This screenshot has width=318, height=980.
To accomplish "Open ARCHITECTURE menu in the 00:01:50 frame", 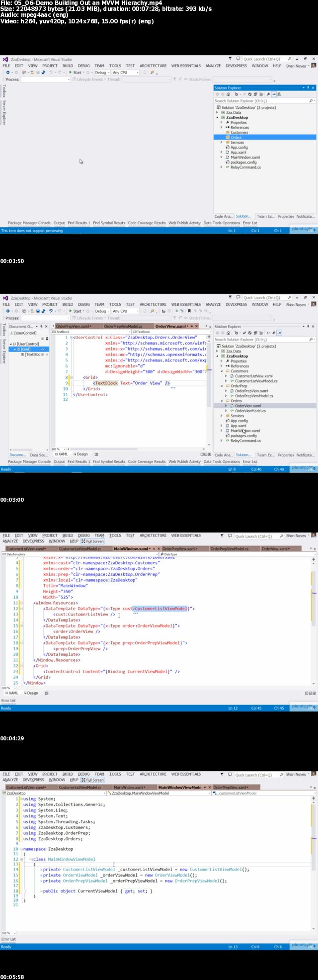I will [153, 66].
